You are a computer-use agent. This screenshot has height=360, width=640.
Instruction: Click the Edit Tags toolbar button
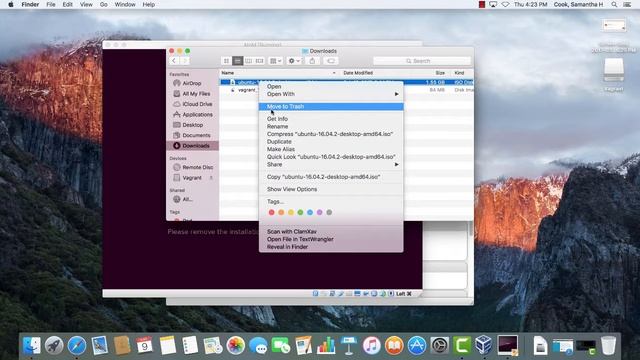tap(331, 61)
